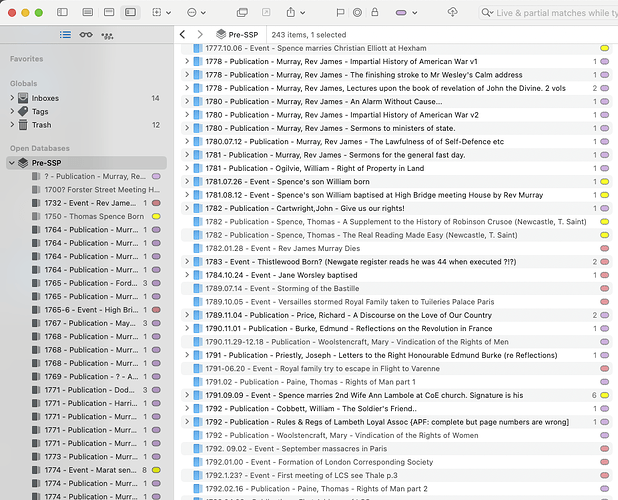Click red label of '1732 - Event - Rev Jame...'
This screenshot has width=618, height=500.
pos(156,203)
